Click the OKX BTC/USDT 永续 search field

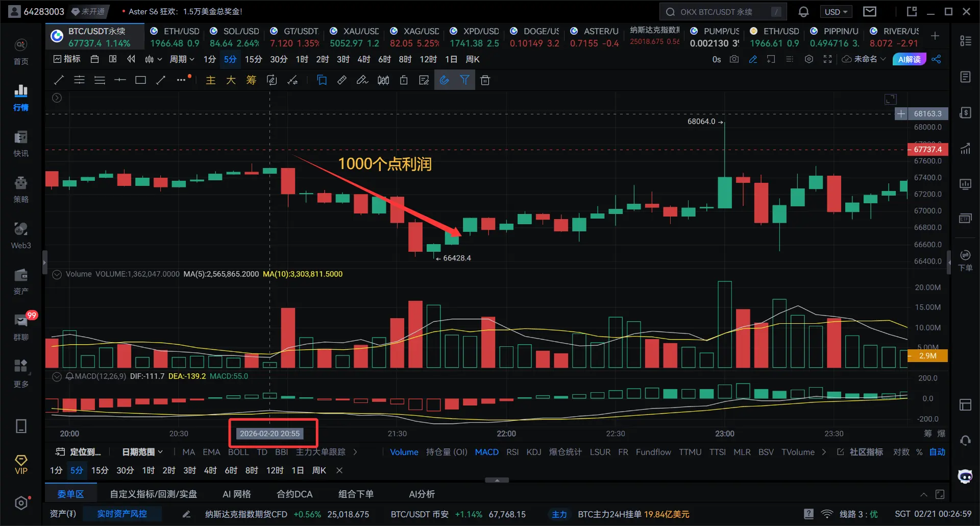(x=723, y=12)
